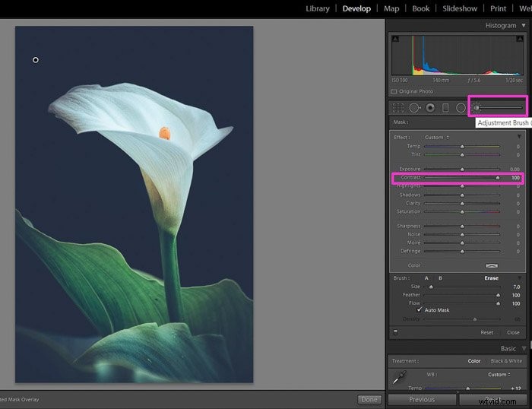Click the Noise slider

click(x=462, y=235)
